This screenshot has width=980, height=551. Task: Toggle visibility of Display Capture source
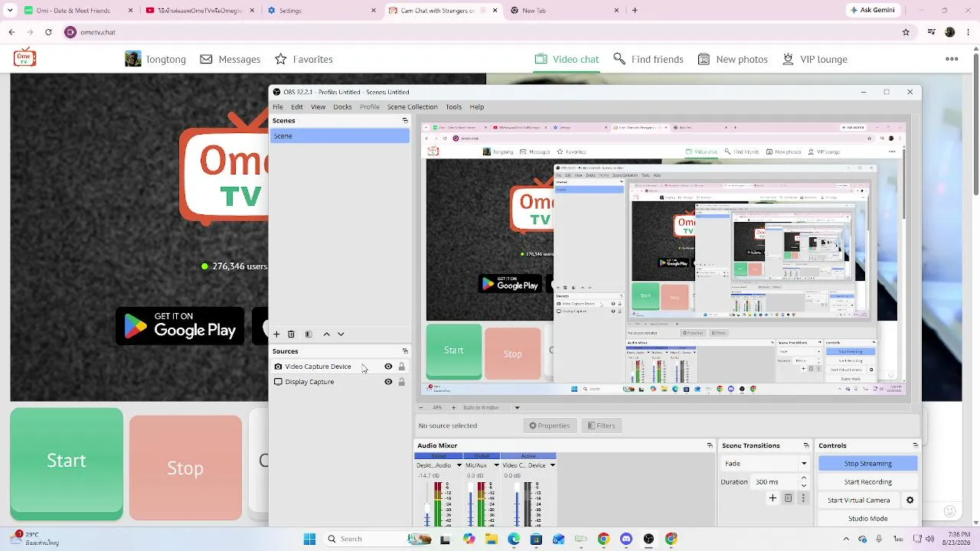(388, 382)
